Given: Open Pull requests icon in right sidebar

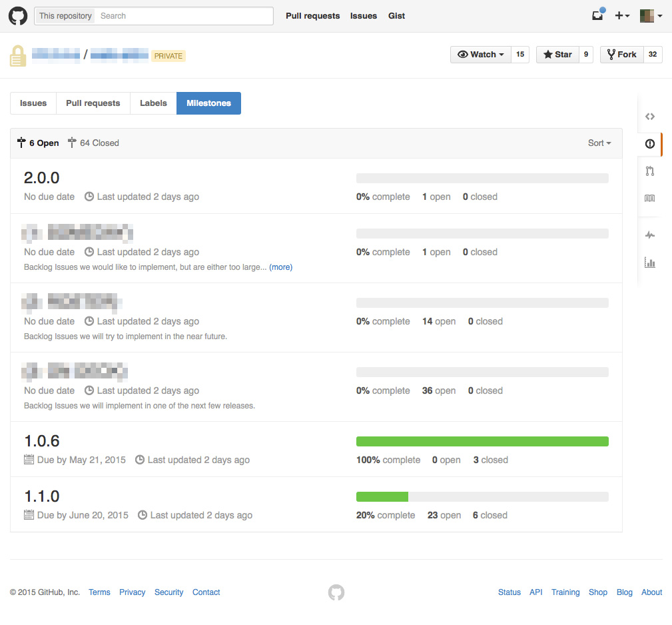Looking at the screenshot, I should pyautogui.click(x=650, y=171).
